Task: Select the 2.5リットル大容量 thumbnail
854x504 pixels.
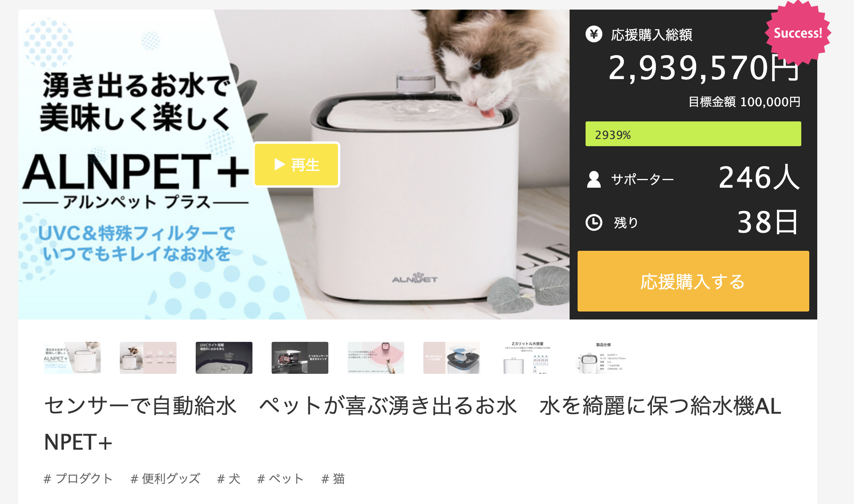Action: point(528,358)
